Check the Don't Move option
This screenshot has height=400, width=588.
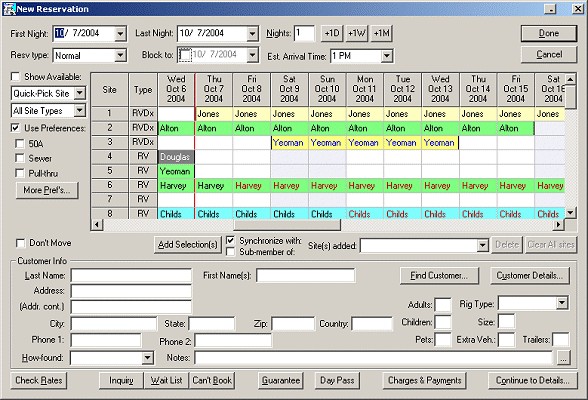click(x=20, y=243)
